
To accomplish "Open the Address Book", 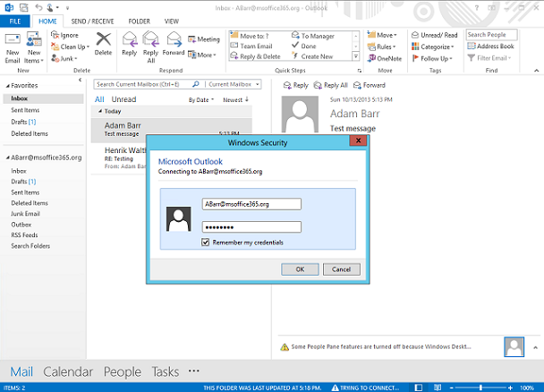I will point(490,47).
